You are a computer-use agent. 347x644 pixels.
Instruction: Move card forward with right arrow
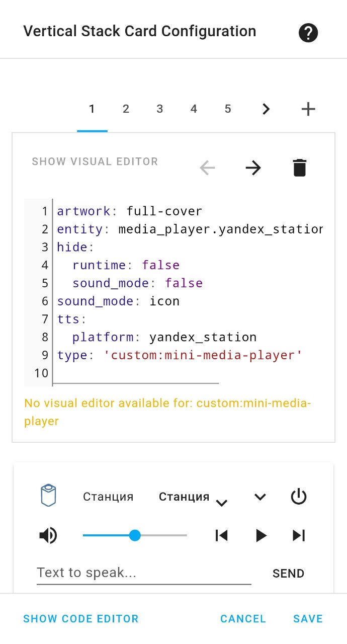(253, 168)
